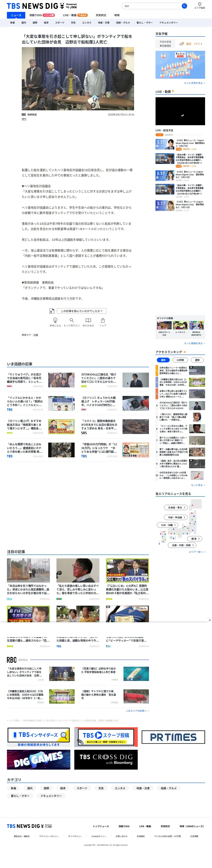Select the 深掘りDIG main tab
The width and height of the screenshot is (212, 868).
pyautogui.click(x=42, y=15)
